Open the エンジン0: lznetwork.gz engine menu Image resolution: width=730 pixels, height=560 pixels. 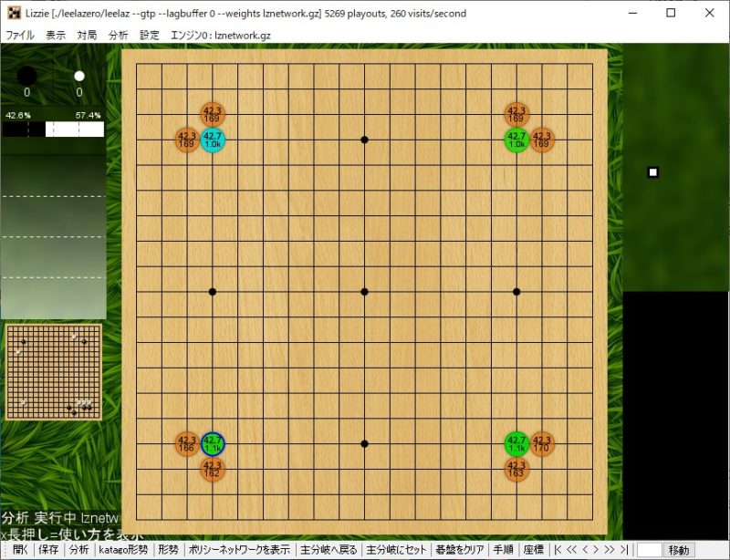(x=221, y=36)
